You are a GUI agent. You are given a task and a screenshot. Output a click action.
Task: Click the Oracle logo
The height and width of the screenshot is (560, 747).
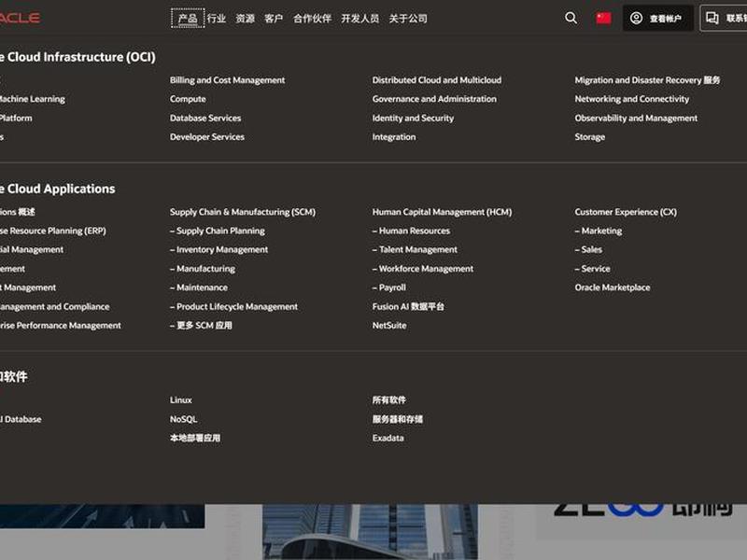(x=20, y=18)
